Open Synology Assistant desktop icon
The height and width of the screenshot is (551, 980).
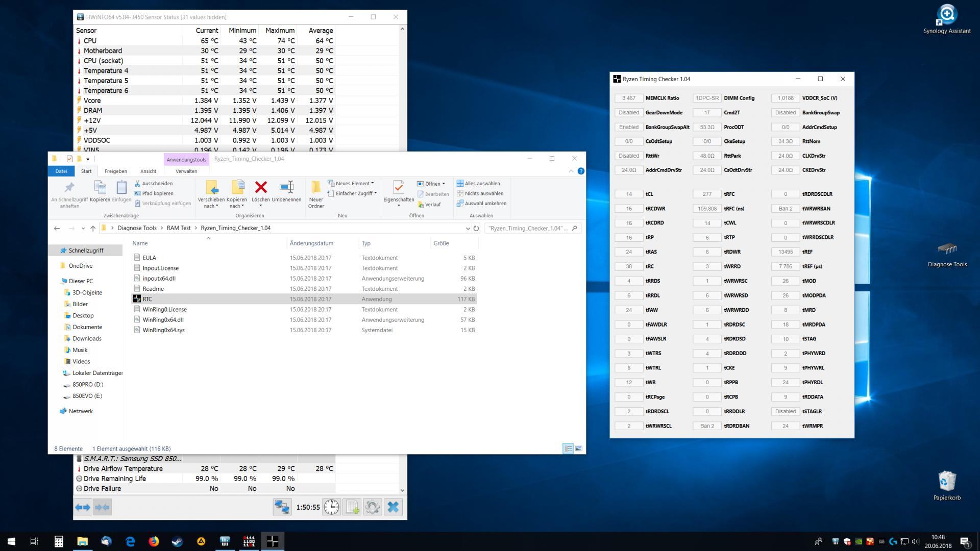click(x=947, y=19)
